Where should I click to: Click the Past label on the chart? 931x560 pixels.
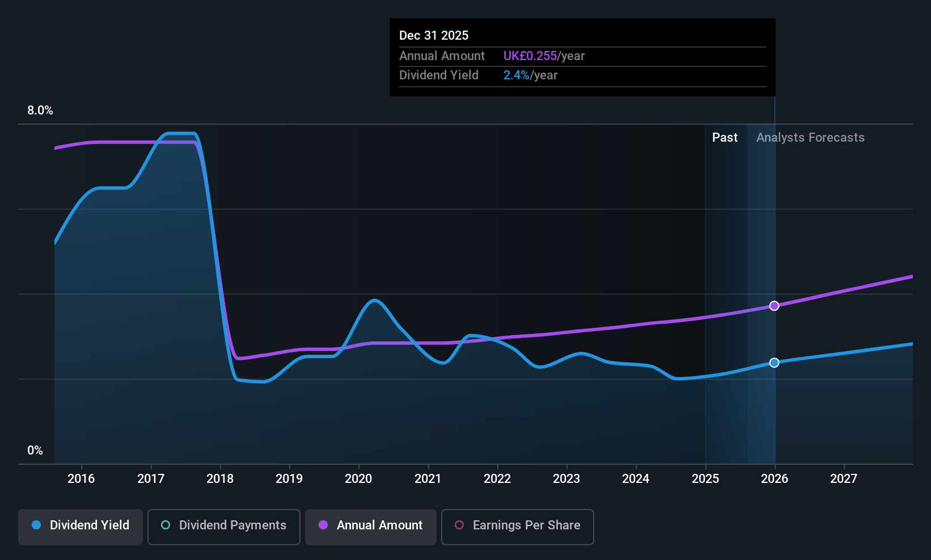pos(725,138)
